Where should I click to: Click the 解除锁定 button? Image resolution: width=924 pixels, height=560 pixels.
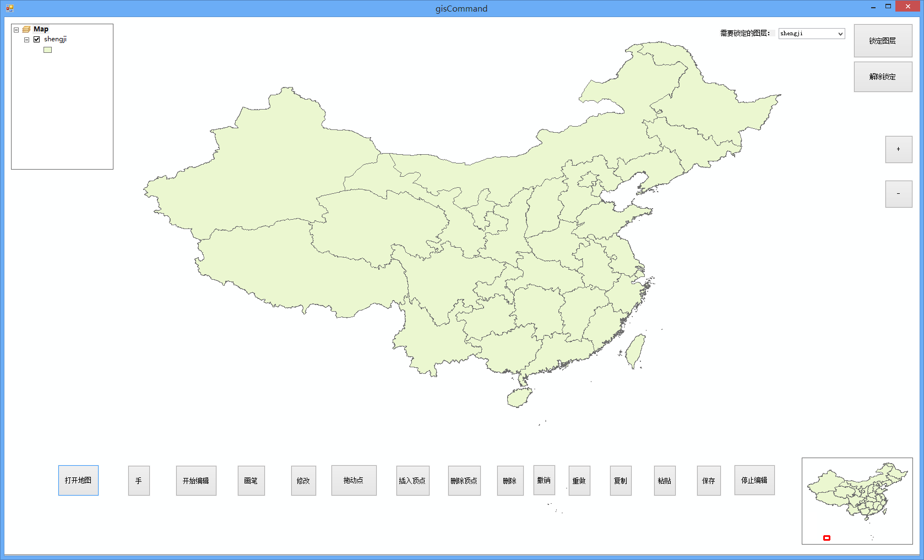(883, 77)
